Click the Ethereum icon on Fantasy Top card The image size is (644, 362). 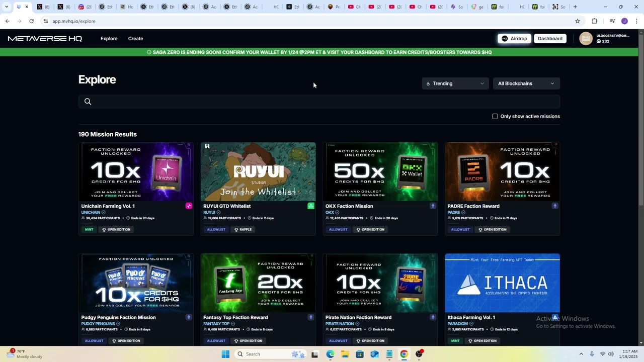311,317
